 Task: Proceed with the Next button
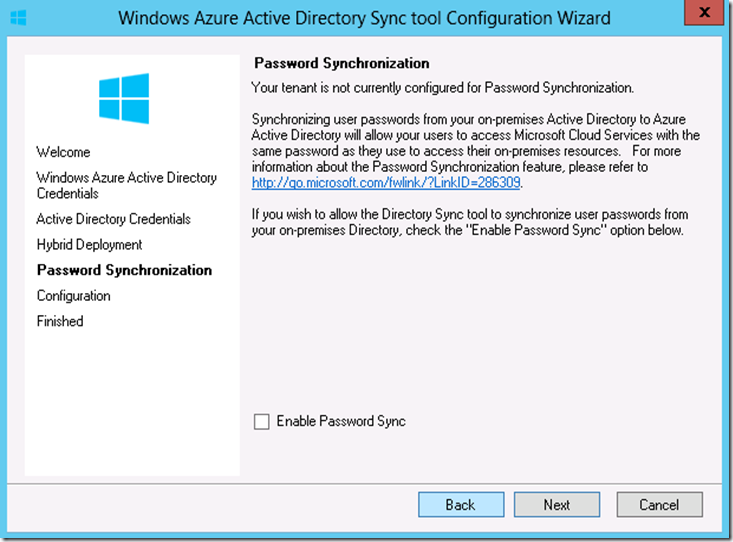[557, 504]
